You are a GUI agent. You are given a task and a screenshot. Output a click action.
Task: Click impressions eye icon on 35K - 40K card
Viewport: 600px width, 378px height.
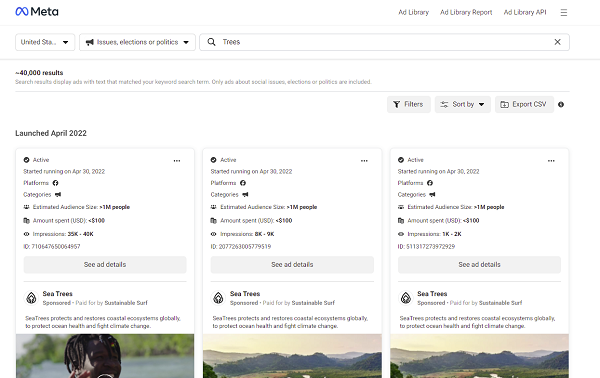coord(26,234)
